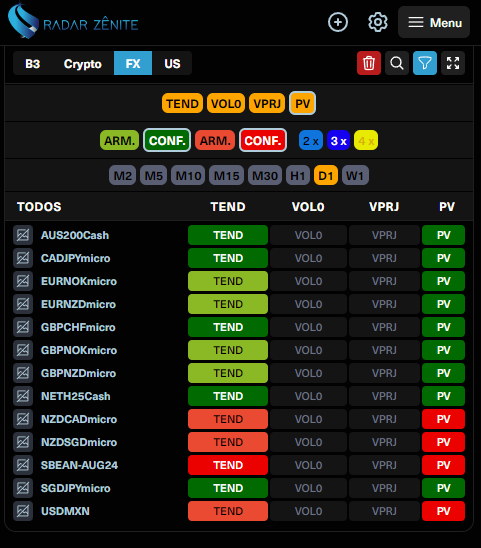The image size is (481, 548).
Task: Select the 3 x multiplier chip
Action: tap(338, 140)
